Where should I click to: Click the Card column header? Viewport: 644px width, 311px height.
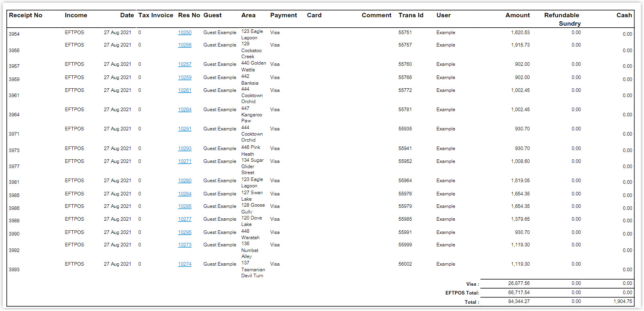click(x=314, y=15)
